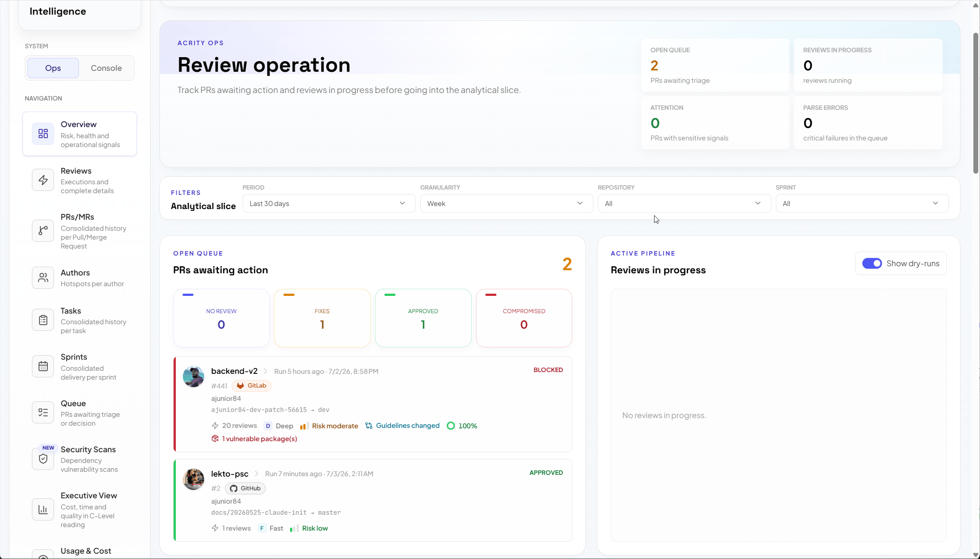
Task: Click the vulnerable package cube icon
Action: coord(215,439)
